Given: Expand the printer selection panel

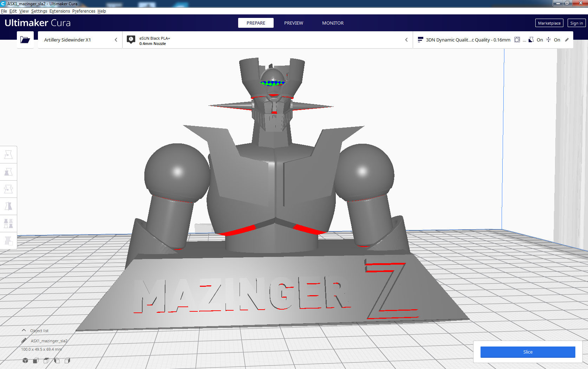Looking at the screenshot, I should 116,40.
